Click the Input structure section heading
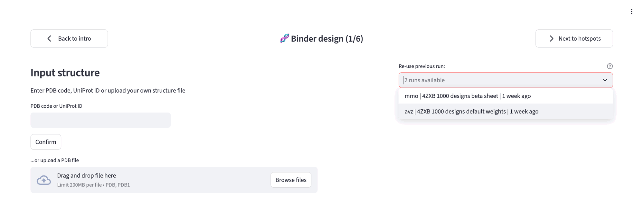 point(65,73)
